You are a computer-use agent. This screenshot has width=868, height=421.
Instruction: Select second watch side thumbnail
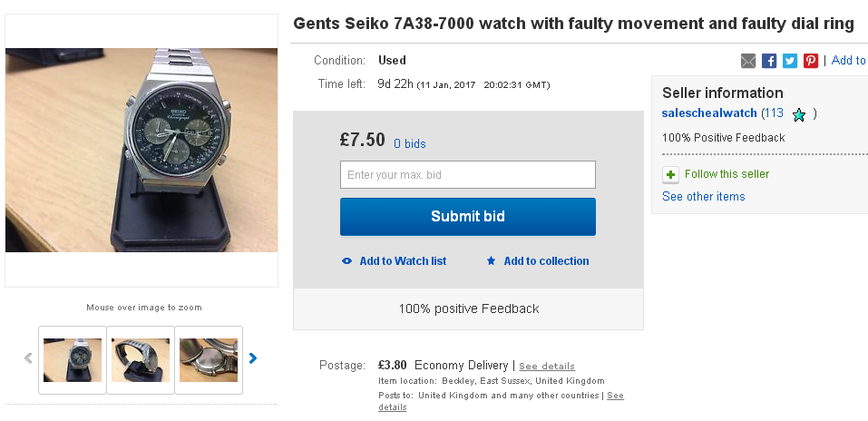141,359
